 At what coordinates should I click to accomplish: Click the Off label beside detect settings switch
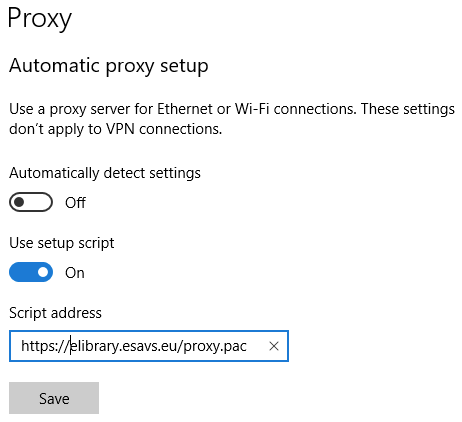75,203
